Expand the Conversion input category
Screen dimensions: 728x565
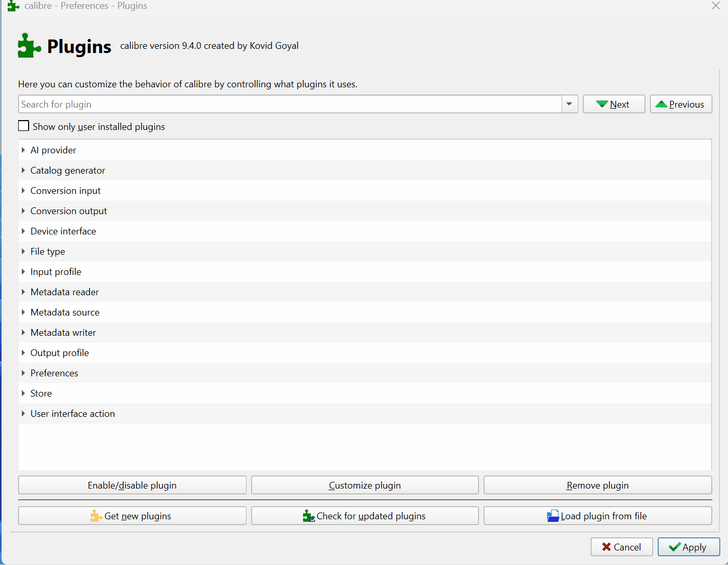tap(23, 191)
